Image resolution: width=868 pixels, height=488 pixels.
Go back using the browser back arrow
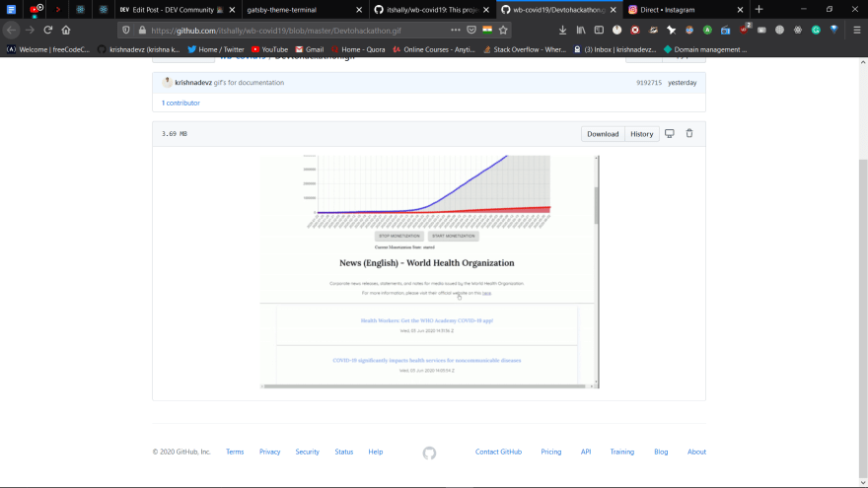click(x=12, y=30)
